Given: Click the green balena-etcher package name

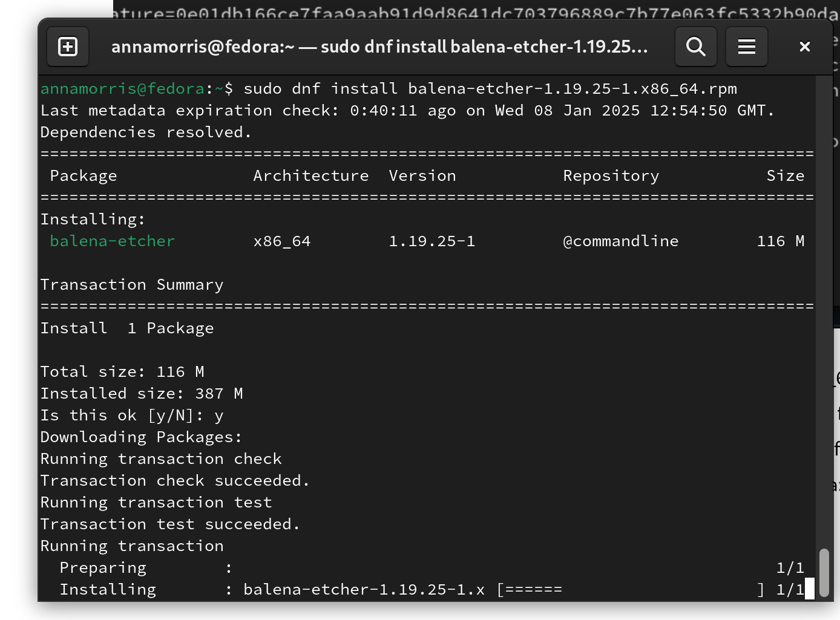Looking at the screenshot, I should click(x=113, y=241).
